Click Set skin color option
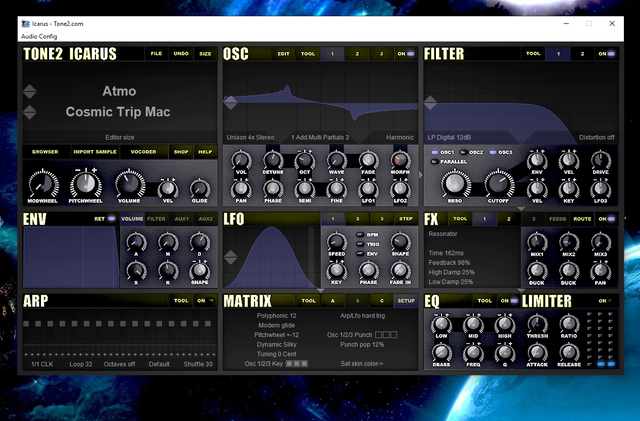Image resolution: width=640 pixels, height=421 pixels. [x=362, y=363]
